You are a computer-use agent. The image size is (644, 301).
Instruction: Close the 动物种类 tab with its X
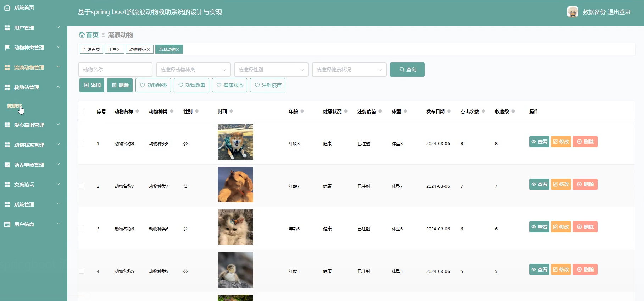click(x=148, y=49)
